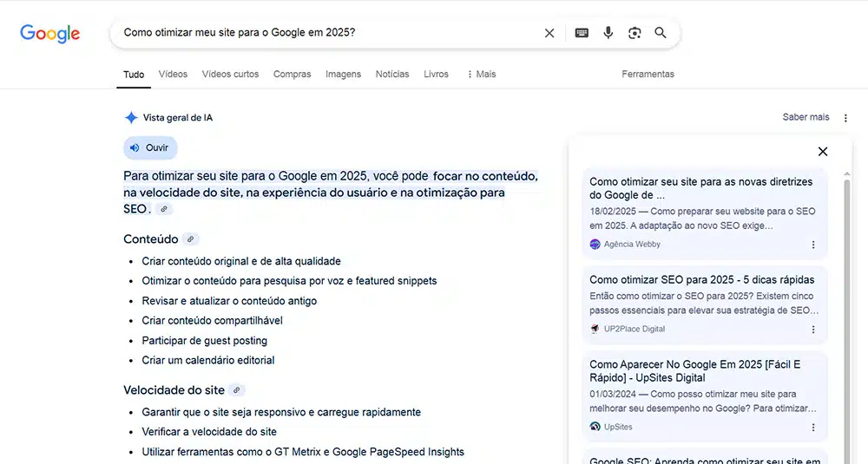The width and height of the screenshot is (868, 464).
Task: Click UpSites favicon
Action: click(x=595, y=427)
